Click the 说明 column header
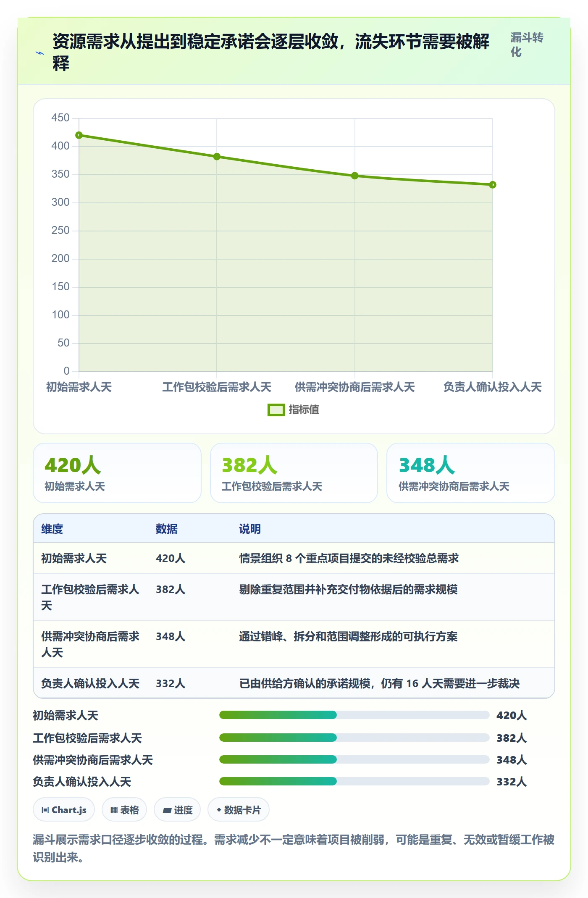Screen dimensions: 588x898 point(250,529)
